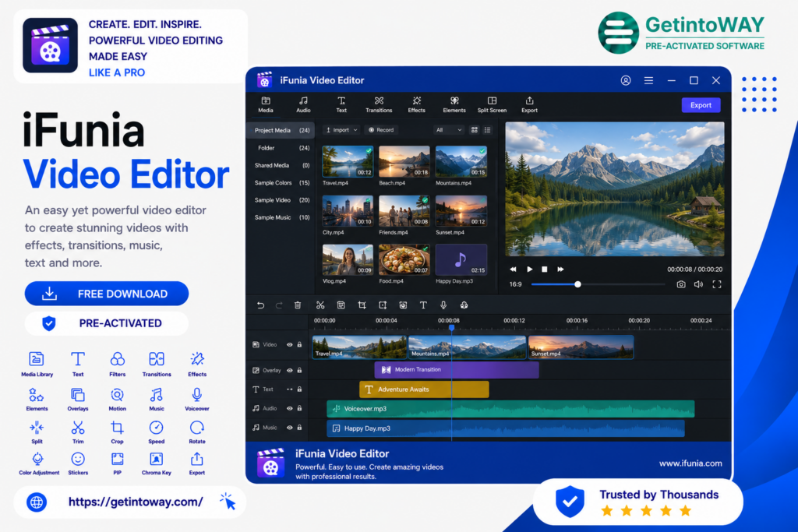Open the Elements tab in the top toolbar
798x532 pixels.
(x=454, y=104)
